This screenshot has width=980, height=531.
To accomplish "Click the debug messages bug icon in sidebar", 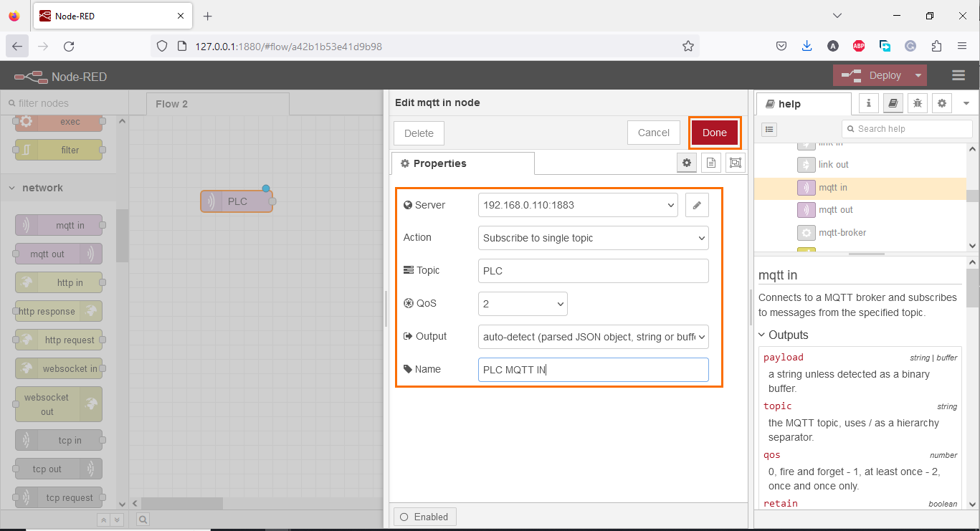I will pyautogui.click(x=917, y=103).
